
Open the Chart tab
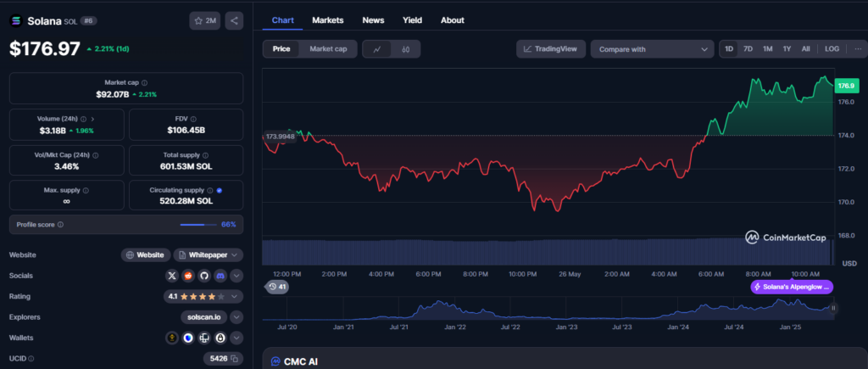pyautogui.click(x=283, y=20)
